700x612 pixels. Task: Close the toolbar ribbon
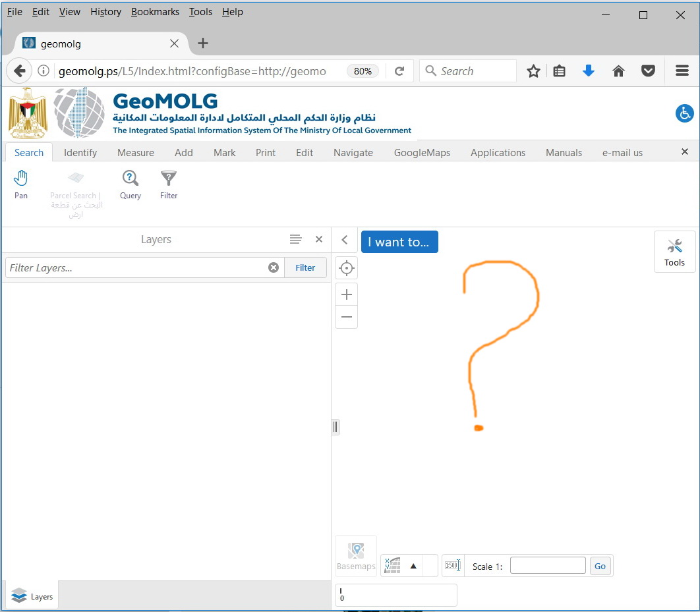pos(684,152)
